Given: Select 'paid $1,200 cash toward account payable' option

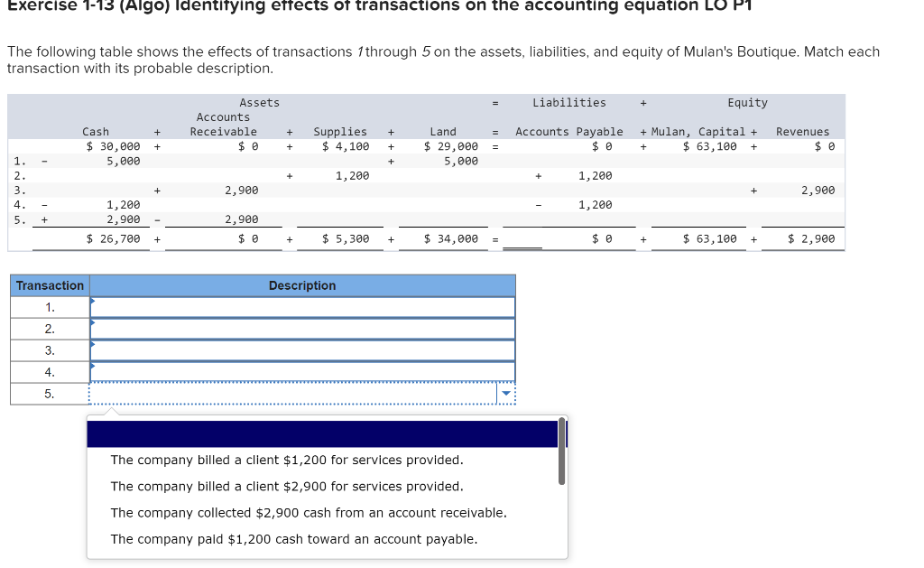Looking at the screenshot, I should 294,539.
